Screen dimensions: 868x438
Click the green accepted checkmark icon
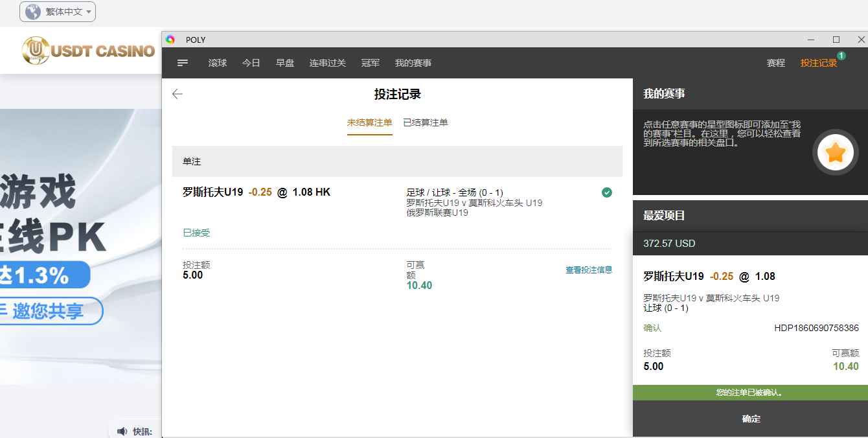[x=606, y=192]
